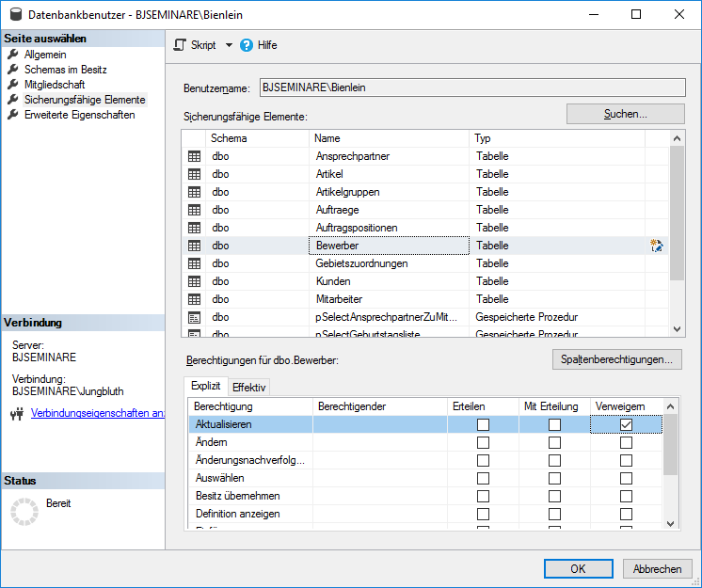Open the Hilfe help icon
The width and height of the screenshot is (702, 588).
point(247,45)
